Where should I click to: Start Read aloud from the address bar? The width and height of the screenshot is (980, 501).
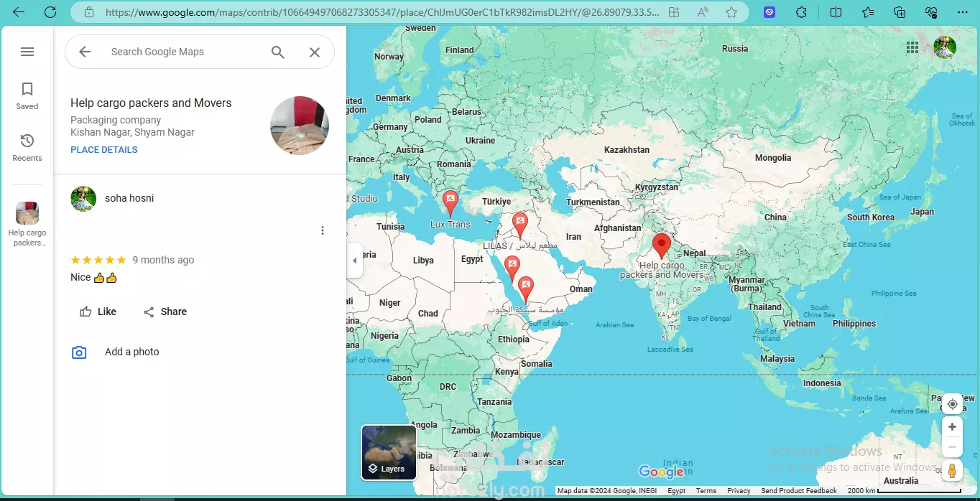point(703,12)
